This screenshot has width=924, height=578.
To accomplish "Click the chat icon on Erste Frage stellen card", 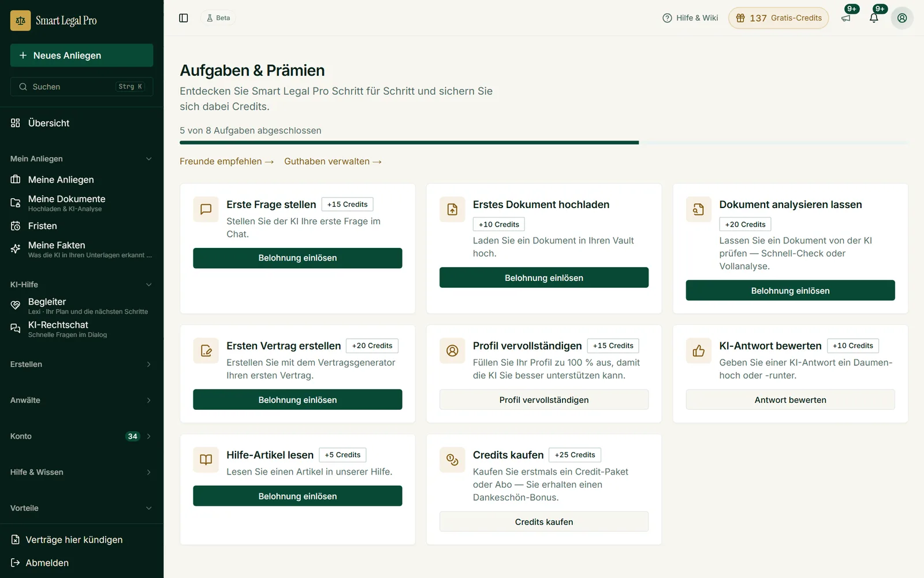I will coord(206,209).
